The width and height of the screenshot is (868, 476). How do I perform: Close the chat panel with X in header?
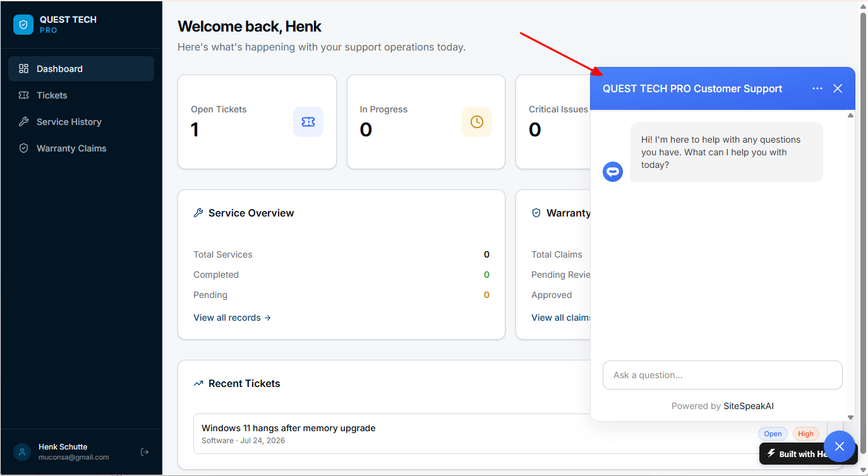838,88
